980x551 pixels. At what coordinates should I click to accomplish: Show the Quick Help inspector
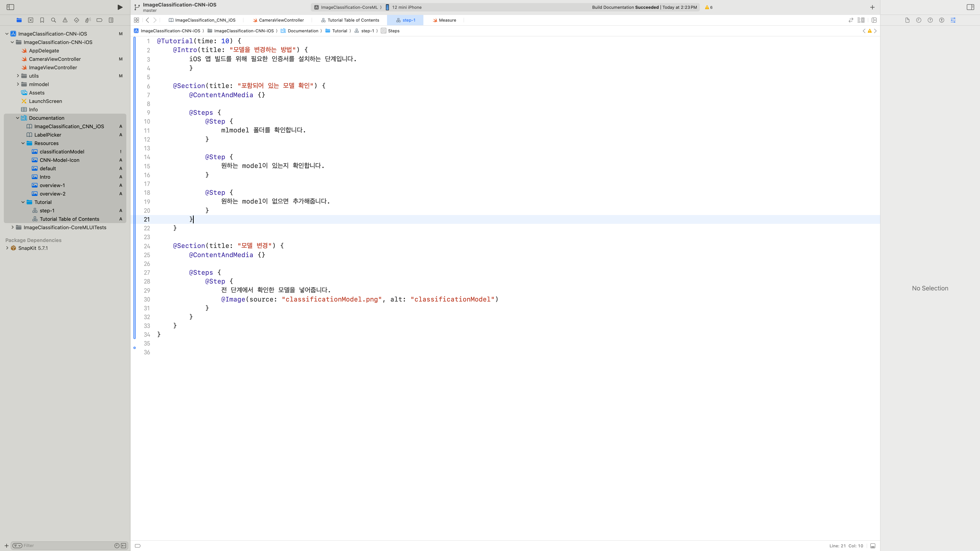click(x=930, y=20)
